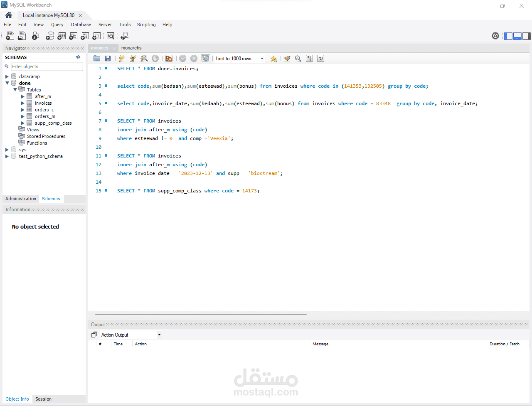Open the query Explain plan tool
The image size is (532, 406).
click(144, 58)
